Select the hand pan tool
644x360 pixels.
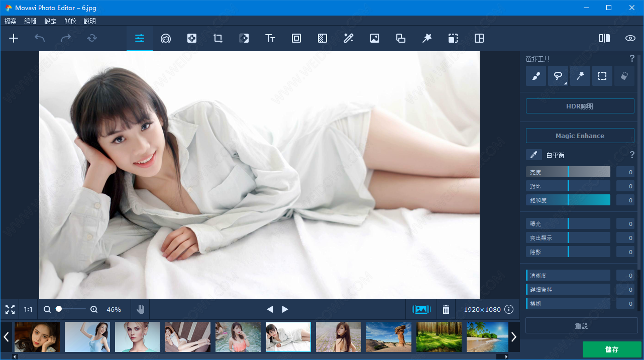tap(141, 309)
